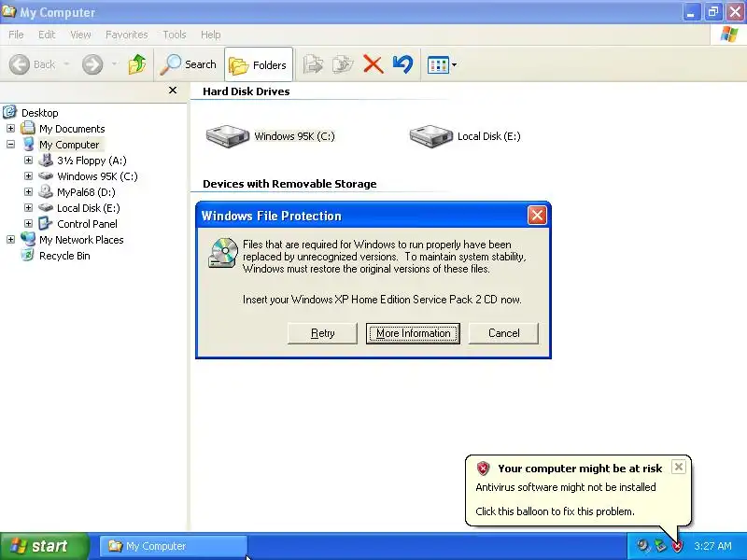Select 3½ Floppy (A:) tree item

point(92,161)
